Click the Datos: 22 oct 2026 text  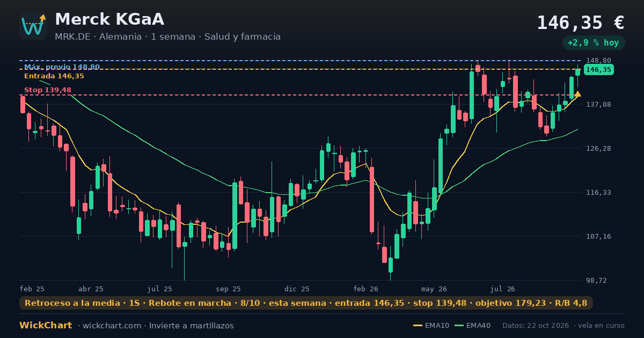point(536,326)
